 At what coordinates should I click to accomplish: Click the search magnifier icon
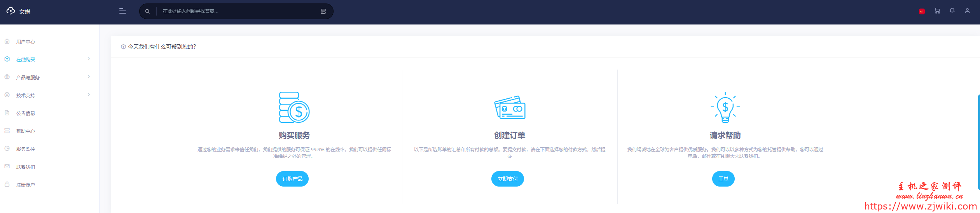[x=148, y=11]
